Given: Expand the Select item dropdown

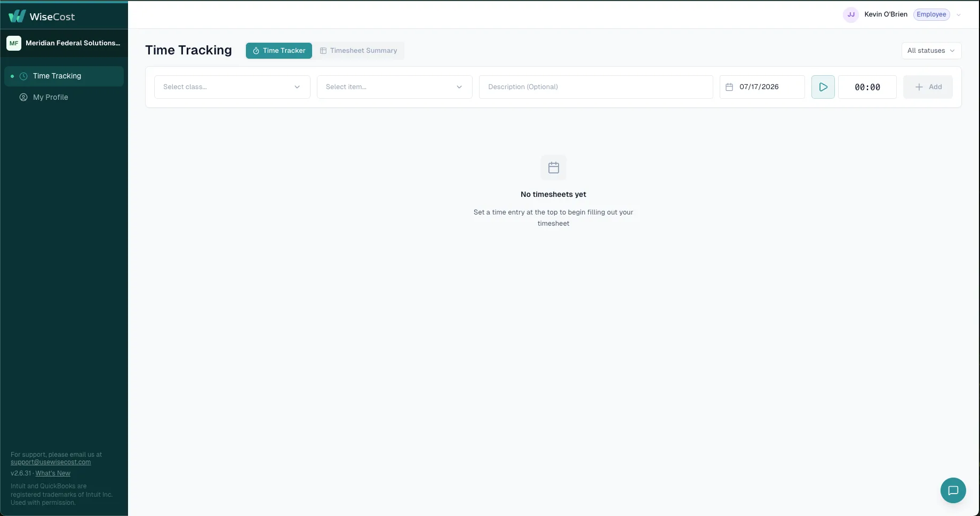Looking at the screenshot, I should (x=395, y=87).
